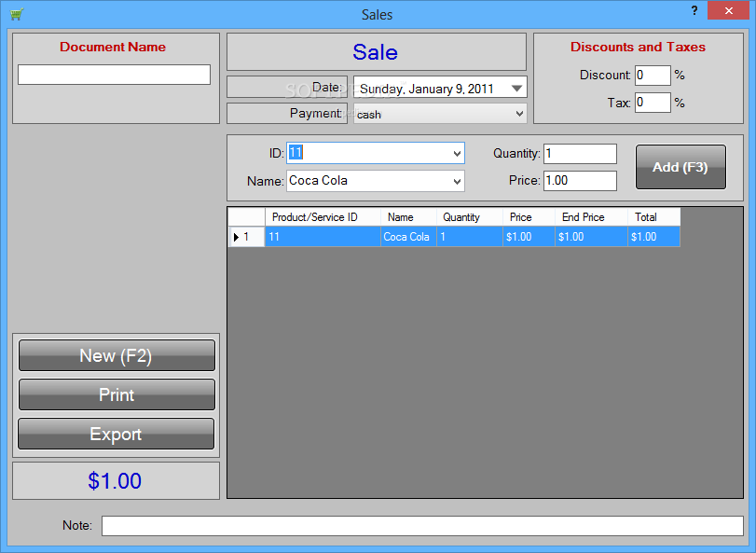Click the Quantity cell showing 1 in grid

(470, 237)
